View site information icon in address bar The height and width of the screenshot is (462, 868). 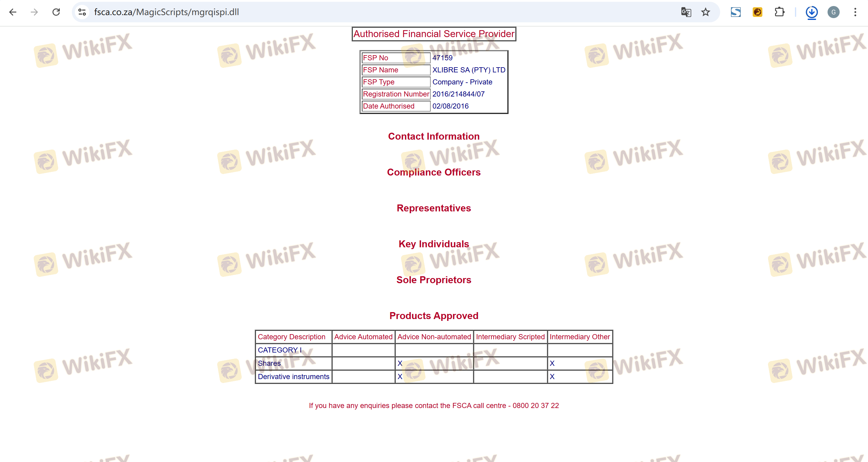(82, 12)
